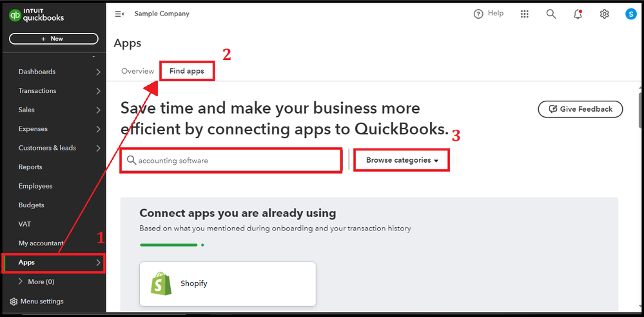This screenshot has height=317, width=644.
Task: Select the Find apps tab
Action: 187,71
